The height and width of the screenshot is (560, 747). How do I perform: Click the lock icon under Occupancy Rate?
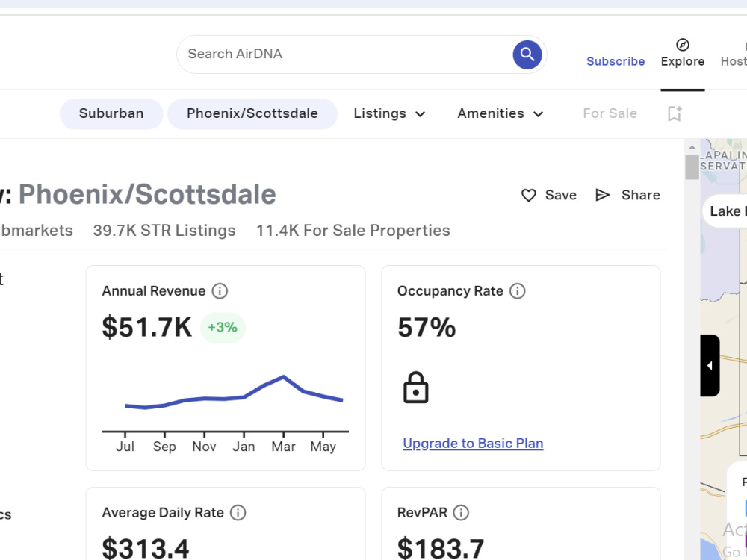click(416, 388)
